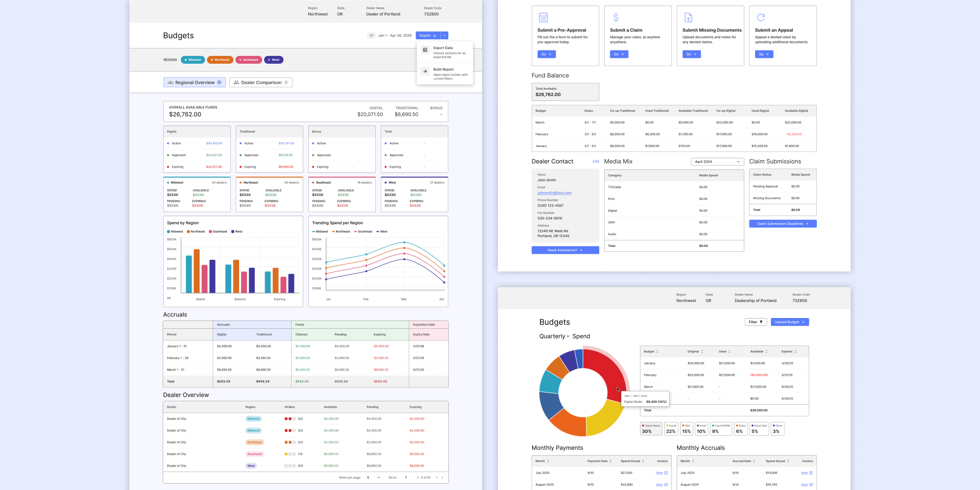Sort Monthly Payments by Payment Date
This screenshot has height=490, width=980.
[611, 461]
